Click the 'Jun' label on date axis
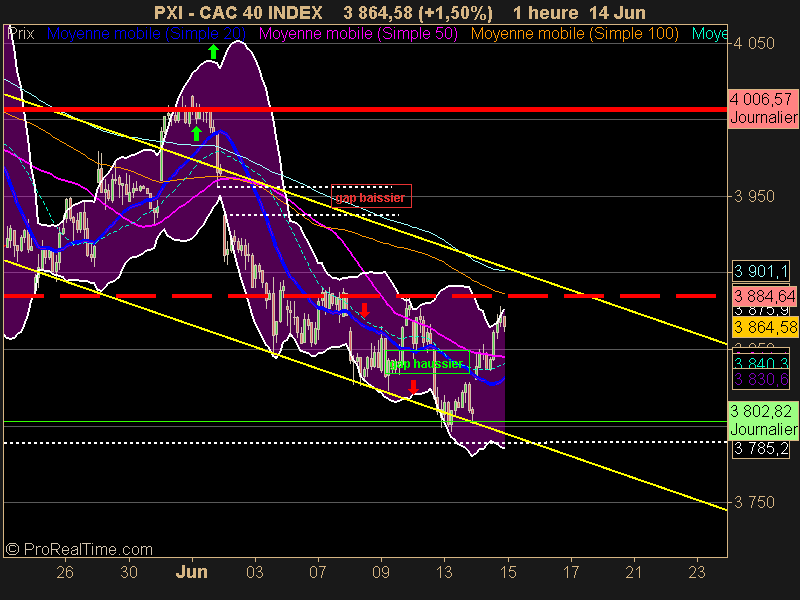 pyautogui.click(x=192, y=572)
